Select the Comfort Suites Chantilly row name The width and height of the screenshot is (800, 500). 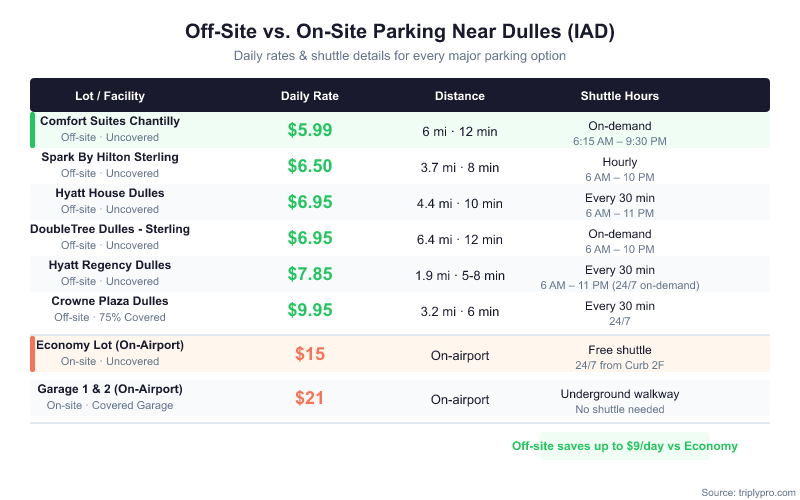110,121
